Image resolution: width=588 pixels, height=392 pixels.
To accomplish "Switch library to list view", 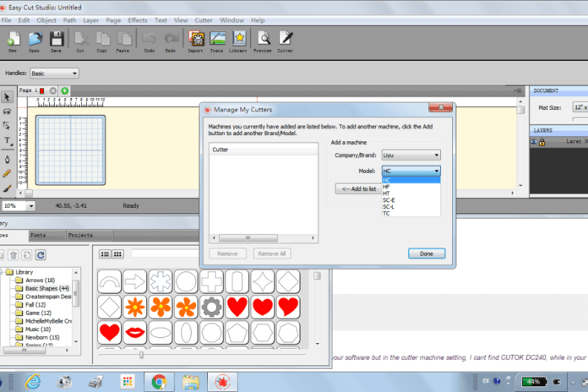I will pos(105,254).
